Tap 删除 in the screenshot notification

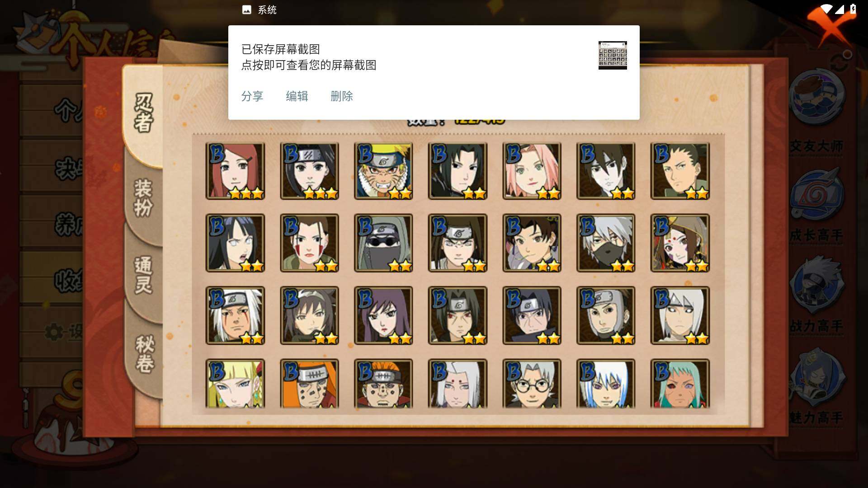(342, 96)
